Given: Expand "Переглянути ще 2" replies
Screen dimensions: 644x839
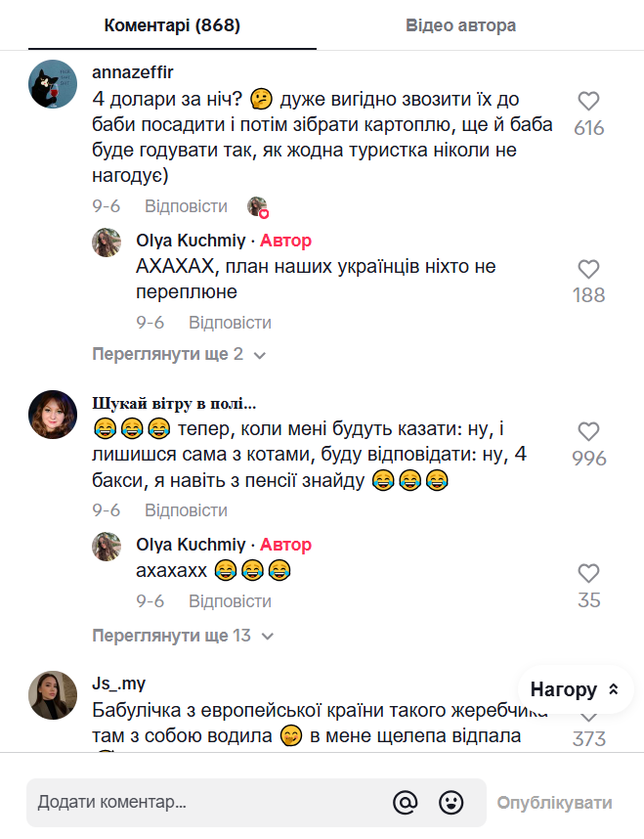Looking at the screenshot, I should 179,354.
